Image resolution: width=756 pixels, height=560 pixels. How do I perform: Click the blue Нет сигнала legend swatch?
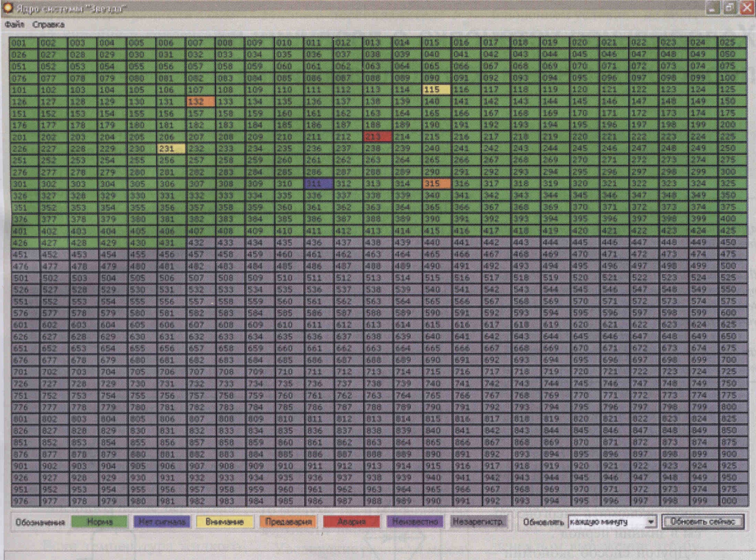coord(162,522)
